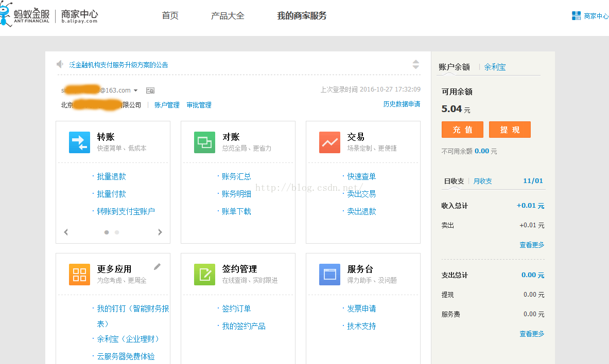Open the red 交易 trend chart icon

click(x=329, y=142)
